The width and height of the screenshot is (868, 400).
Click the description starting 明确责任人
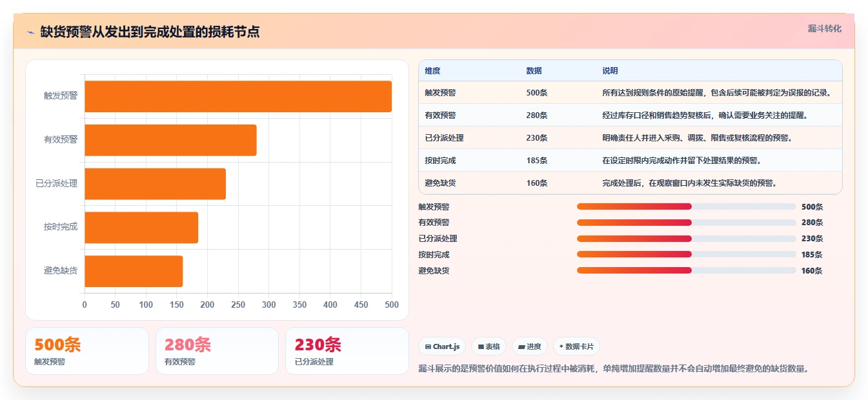[x=697, y=138]
